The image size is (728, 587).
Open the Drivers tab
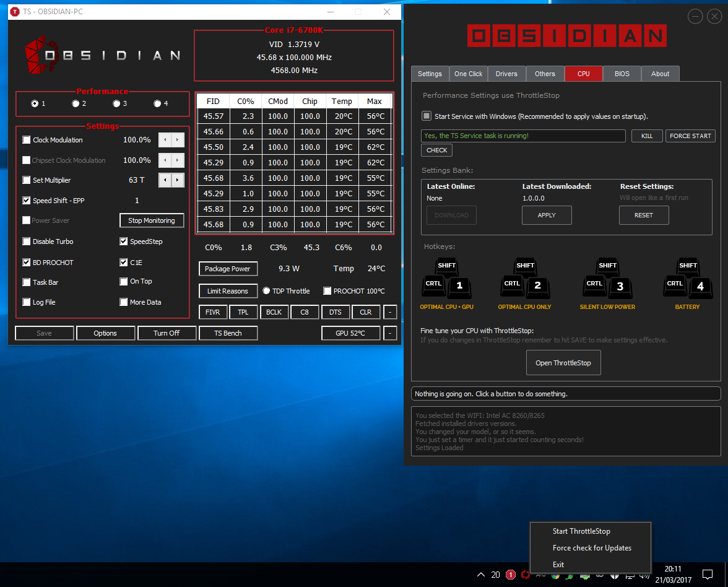506,74
